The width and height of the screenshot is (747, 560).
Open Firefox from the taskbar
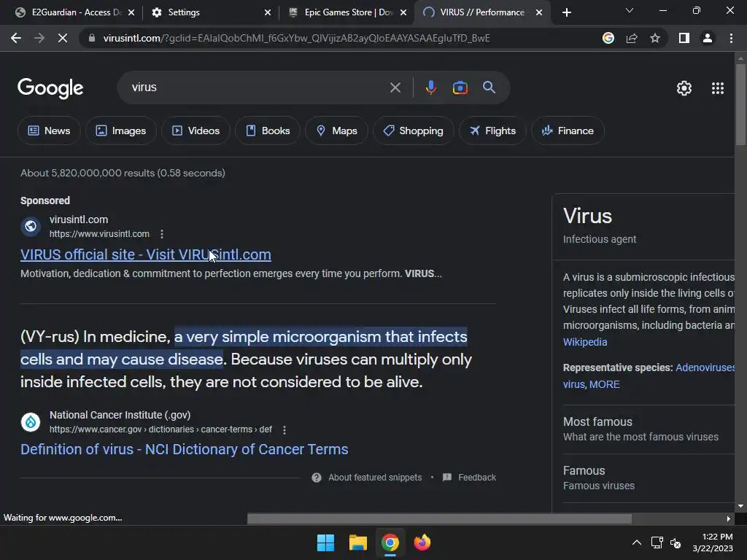(x=422, y=542)
